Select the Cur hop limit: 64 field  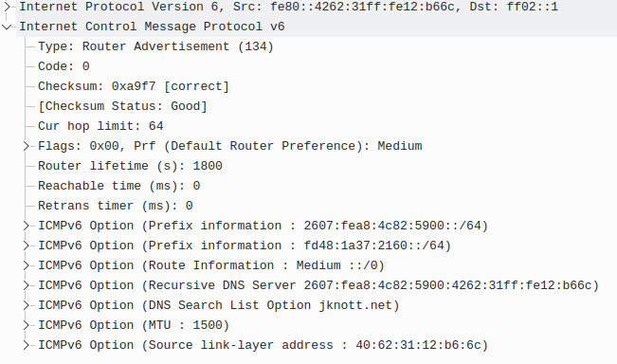click(100, 126)
